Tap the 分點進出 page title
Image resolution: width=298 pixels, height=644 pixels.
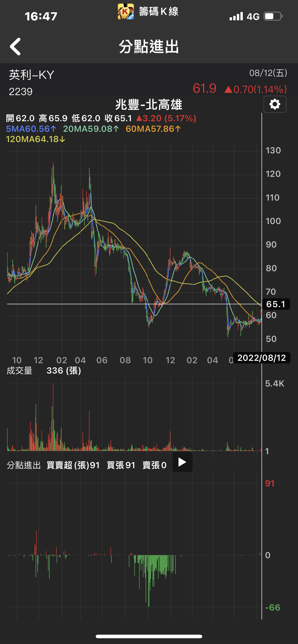click(x=149, y=47)
